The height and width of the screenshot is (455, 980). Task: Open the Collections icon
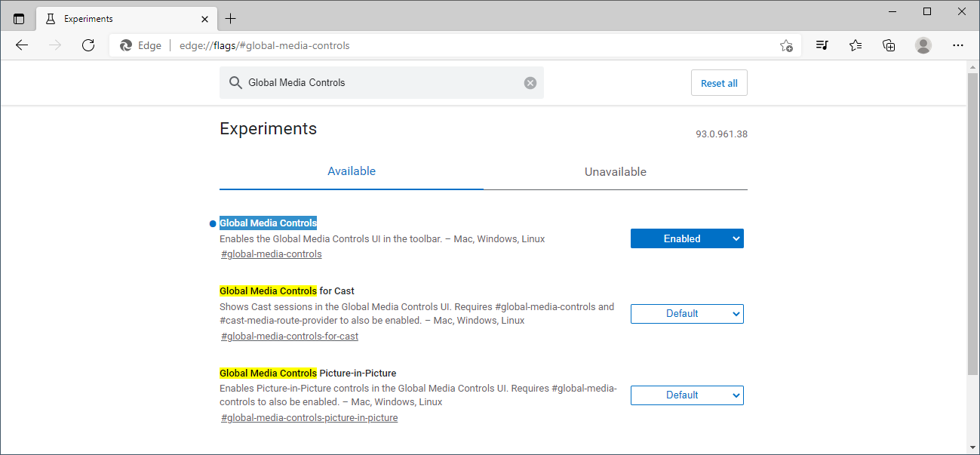(x=889, y=45)
